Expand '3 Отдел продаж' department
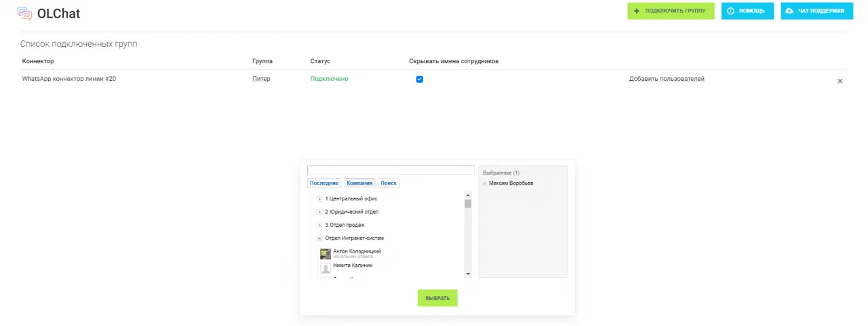This screenshot has height=326, width=868. point(319,225)
